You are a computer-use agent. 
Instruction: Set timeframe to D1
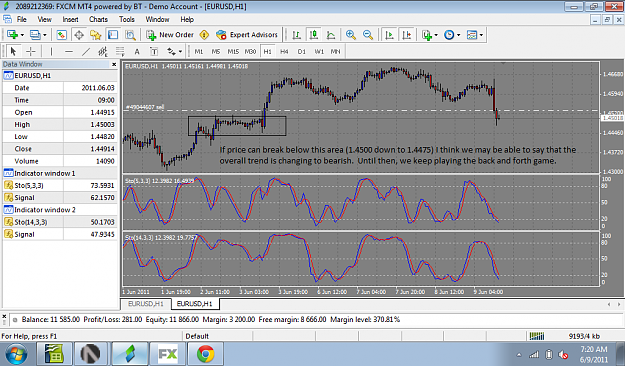click(x=302, y=51)
